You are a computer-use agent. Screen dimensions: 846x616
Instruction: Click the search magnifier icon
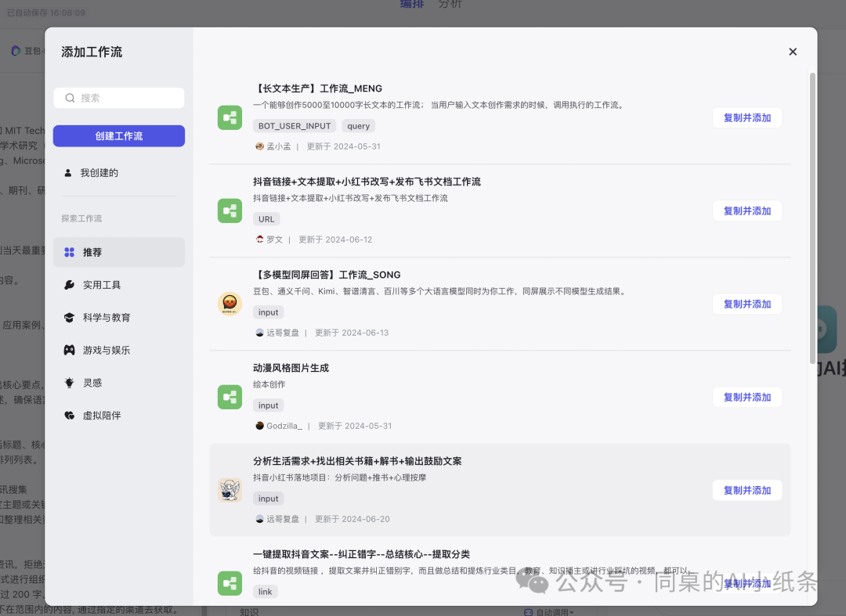coord(70,98)
